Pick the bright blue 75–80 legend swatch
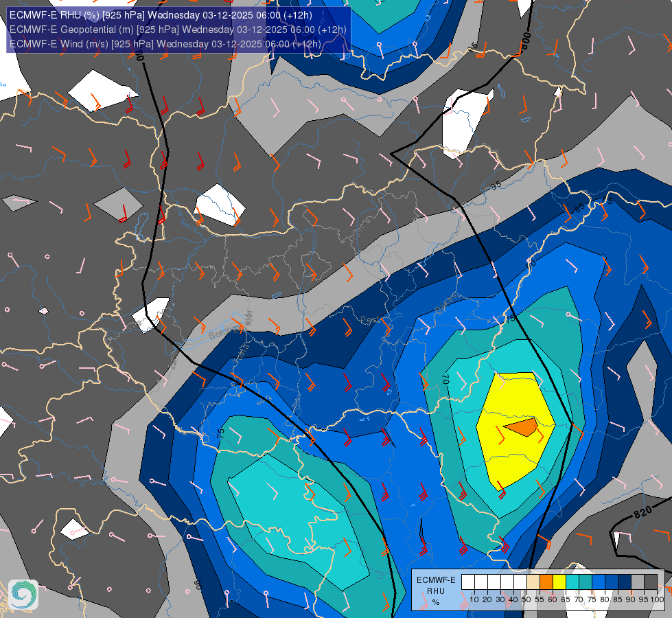The image size is (672, 618). pos(599,582)
